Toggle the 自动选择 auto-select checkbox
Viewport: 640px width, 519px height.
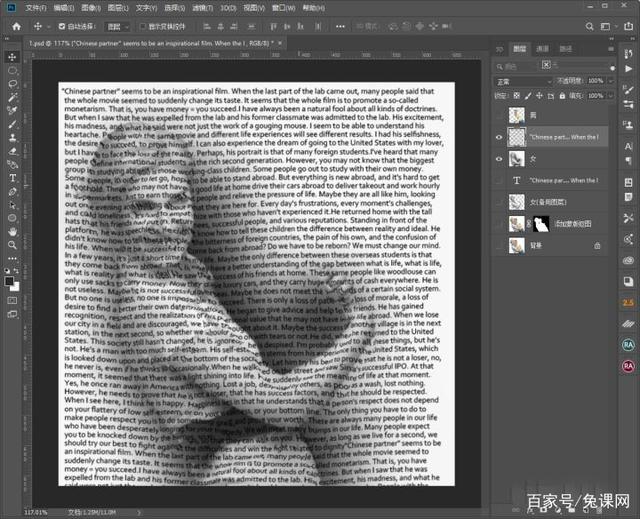click(62, 27)
